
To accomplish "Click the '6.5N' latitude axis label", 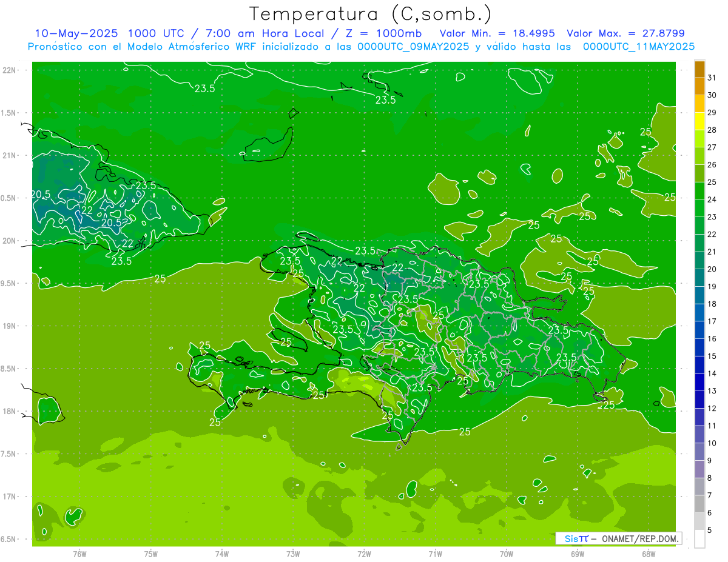I will pyautogui.click(x=8, y=539).
